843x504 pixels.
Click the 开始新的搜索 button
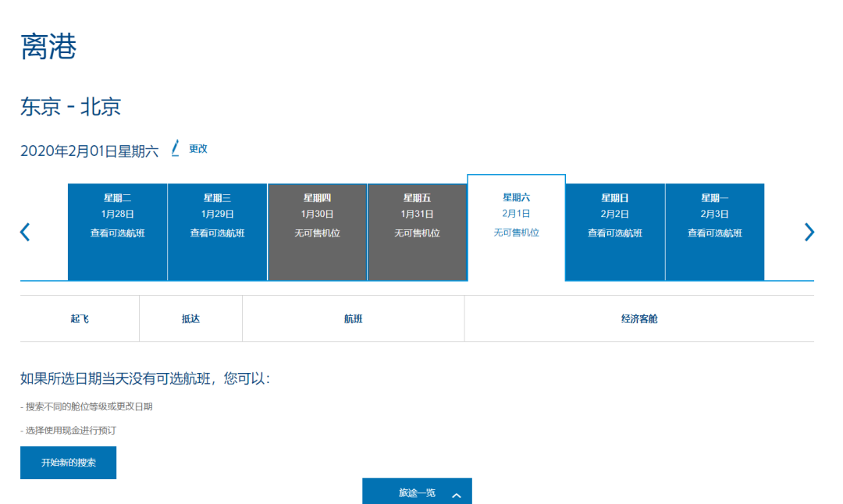point(68,463)
